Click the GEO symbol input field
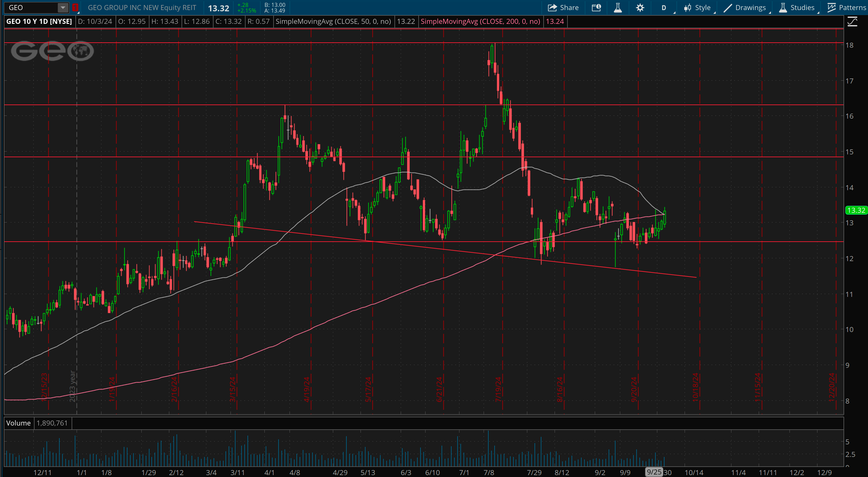Screen dimensions: 868x477 point(31,8)
